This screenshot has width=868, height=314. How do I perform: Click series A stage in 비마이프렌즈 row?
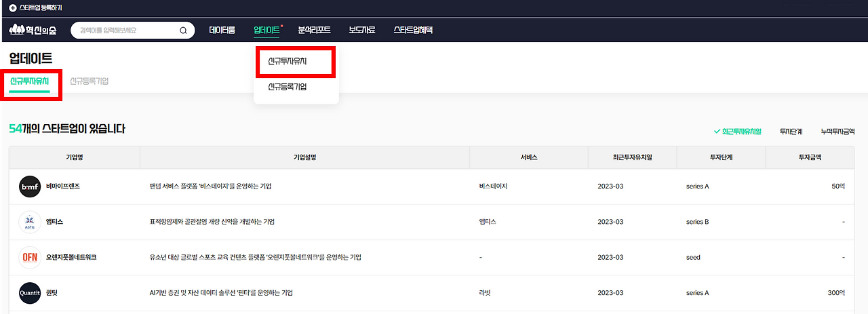click(x=697, y=186)
